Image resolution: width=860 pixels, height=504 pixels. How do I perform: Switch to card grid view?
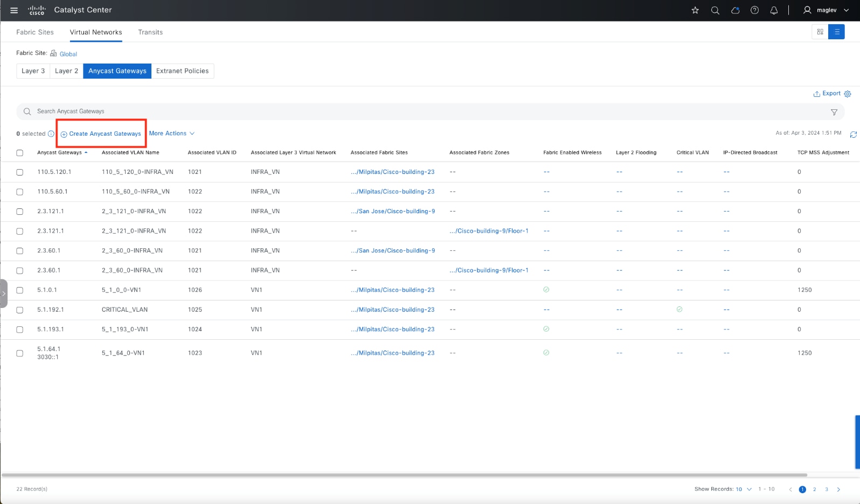pyautogui.click(x=820, y=32)
